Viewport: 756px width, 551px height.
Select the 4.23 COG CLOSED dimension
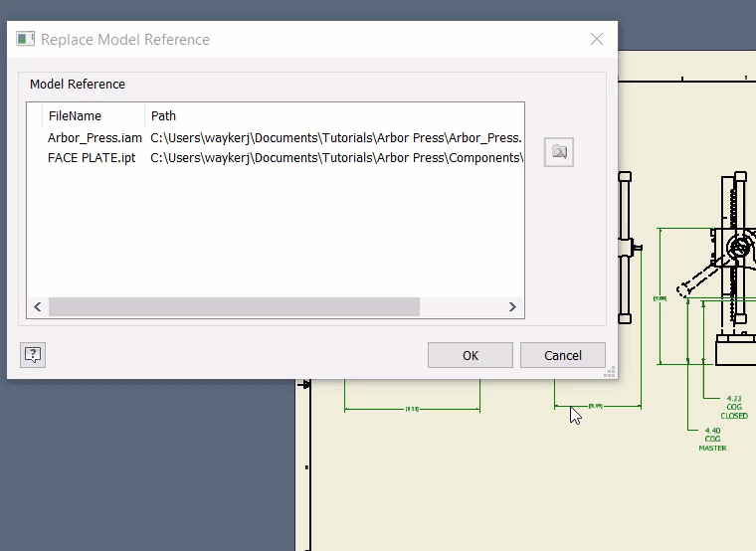click(734, 407)
